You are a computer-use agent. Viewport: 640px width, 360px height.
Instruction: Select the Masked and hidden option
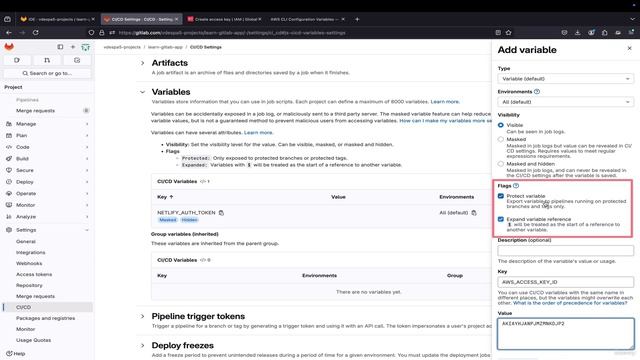[501, 164]
